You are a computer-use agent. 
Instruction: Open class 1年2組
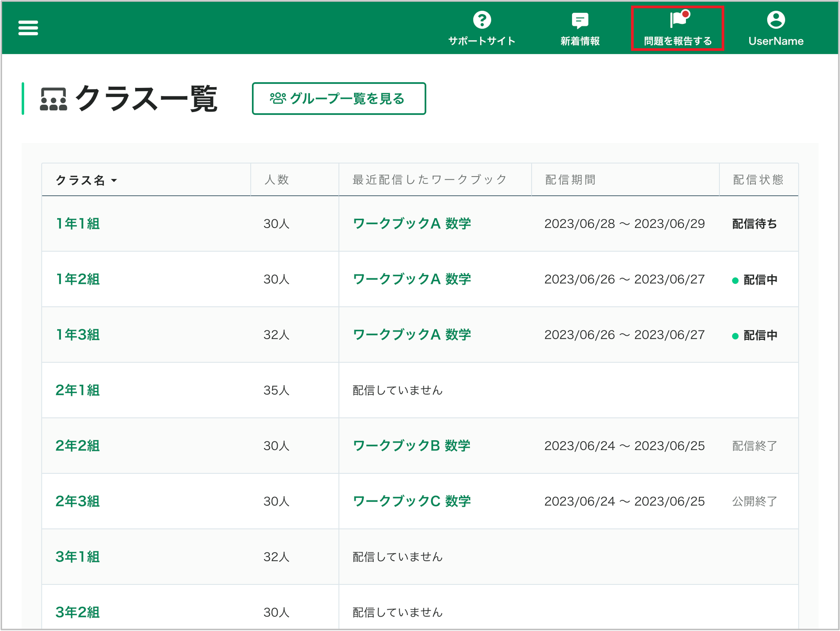pos(78,279)
